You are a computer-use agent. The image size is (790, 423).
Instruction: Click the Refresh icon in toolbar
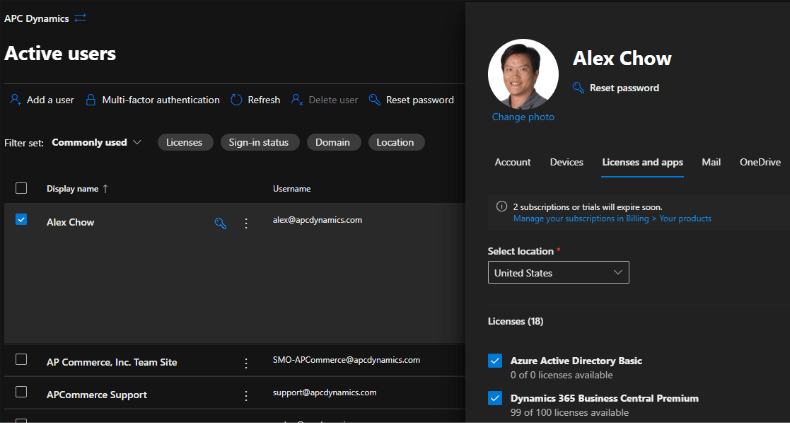tap(236, 100)
